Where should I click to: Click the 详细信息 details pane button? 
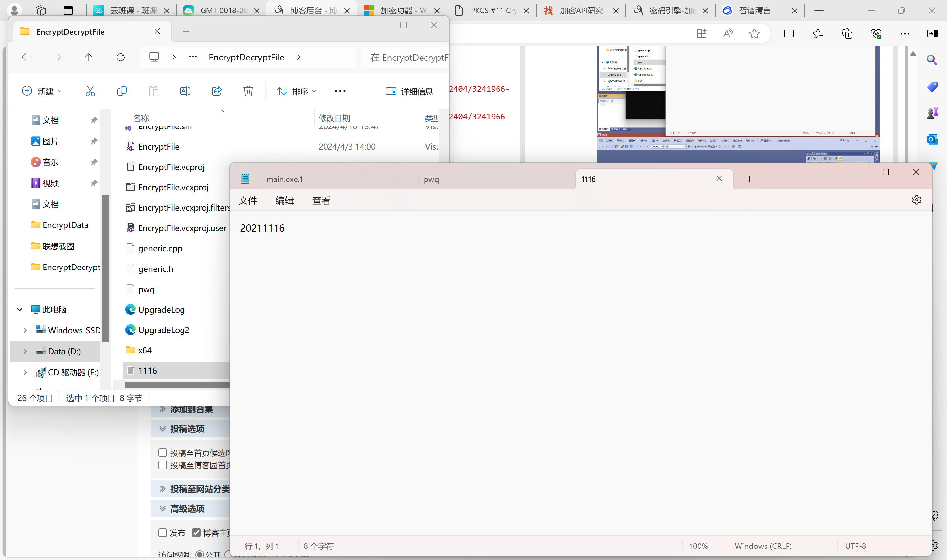(409, 91)
